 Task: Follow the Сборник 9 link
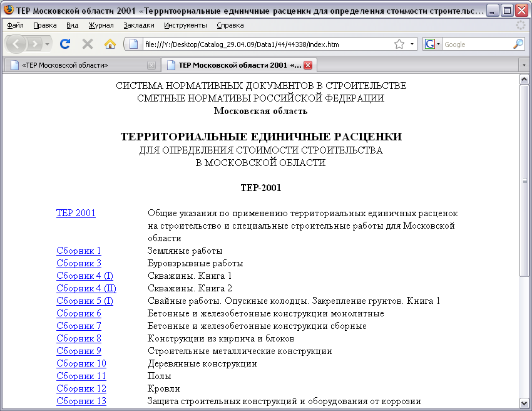pos(79,351)
